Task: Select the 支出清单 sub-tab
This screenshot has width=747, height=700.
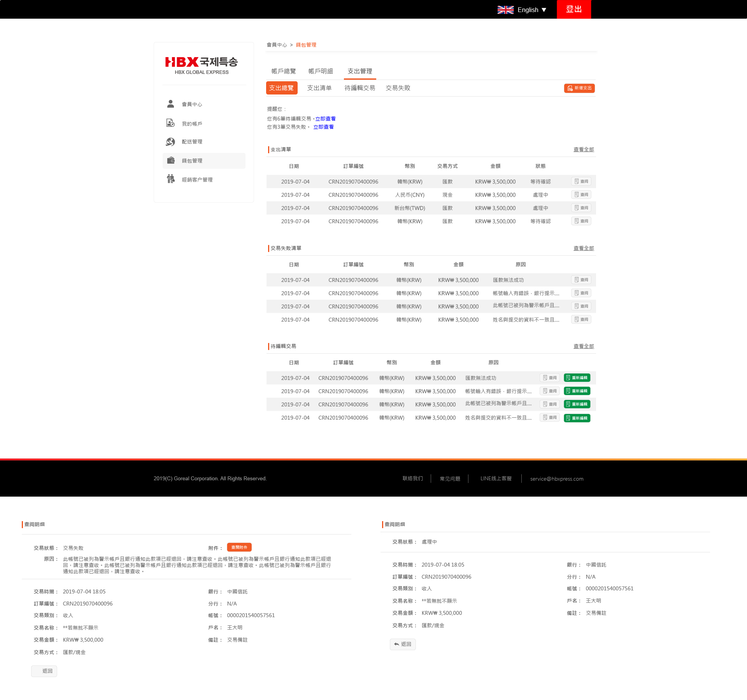Action: 319,88
